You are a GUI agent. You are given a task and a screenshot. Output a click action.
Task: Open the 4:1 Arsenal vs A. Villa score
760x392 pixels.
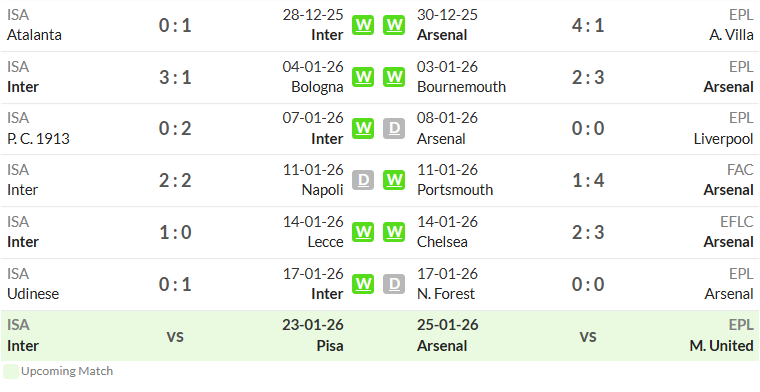point(588,25)
